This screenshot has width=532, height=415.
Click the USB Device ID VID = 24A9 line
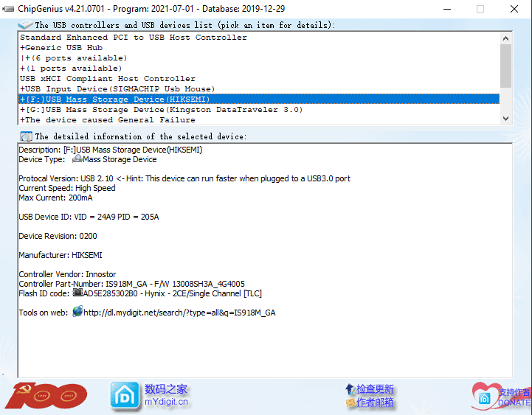89,217
